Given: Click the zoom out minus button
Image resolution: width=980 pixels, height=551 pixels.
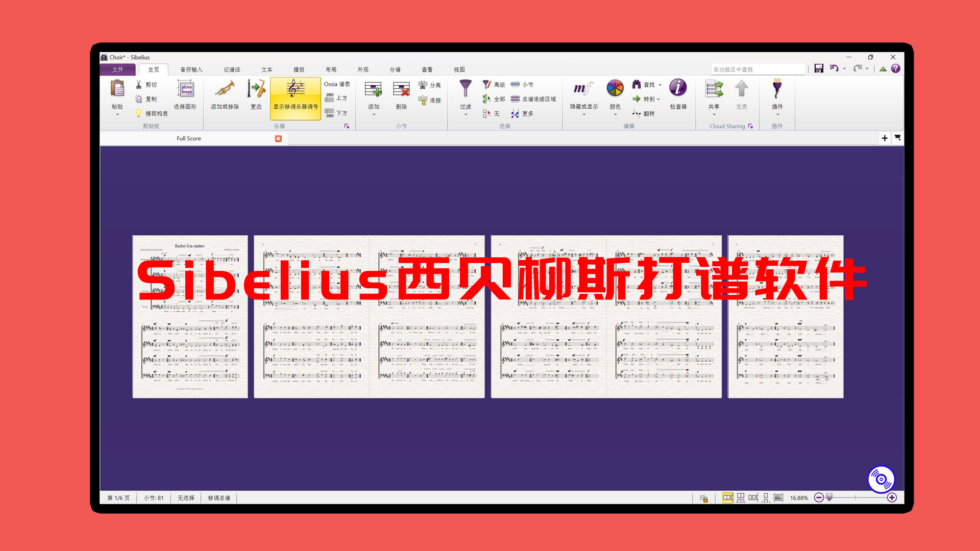Looking at the screenshot, I should coord(819,497).
